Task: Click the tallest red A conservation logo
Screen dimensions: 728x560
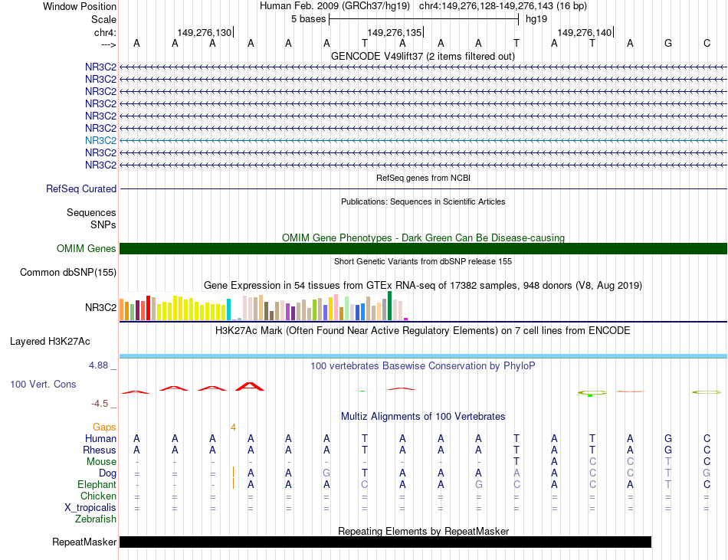Action: click(251, 386)
